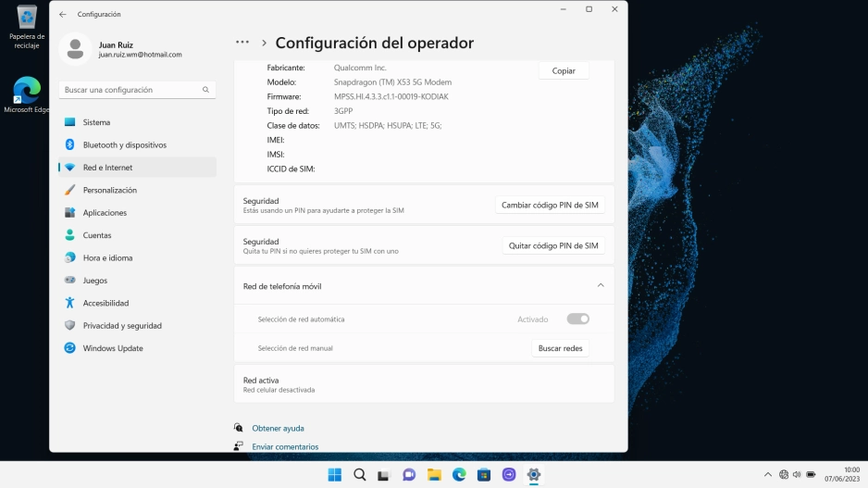Click the Windows Start button in taskbar
This screenshot has width=868, height=488.
335,475
